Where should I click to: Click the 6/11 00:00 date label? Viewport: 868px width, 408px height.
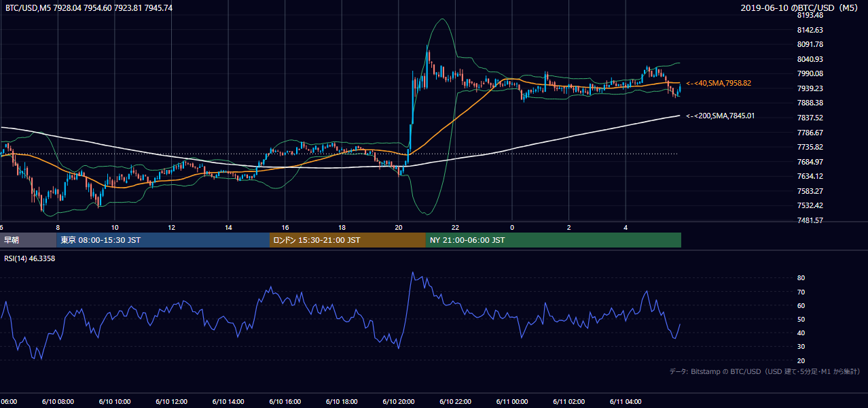point(512,402)
